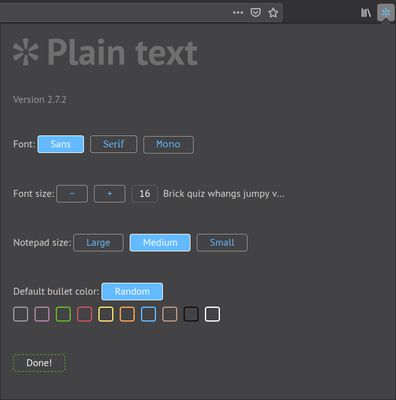This screenshot has width=396, height=400.
Task: Pick the yellow bullet color swatch
Action: pyautogui.click(x=106, y=314)
